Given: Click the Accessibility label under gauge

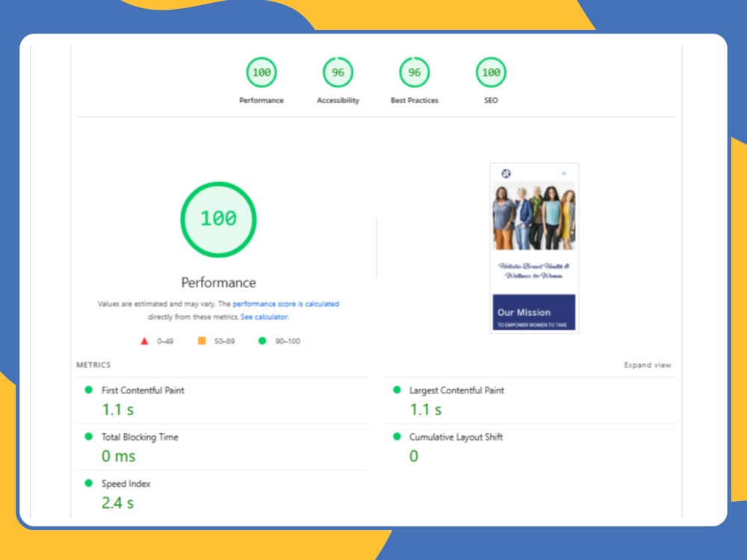Looking at the screenshot, I should tap(338, 101).
